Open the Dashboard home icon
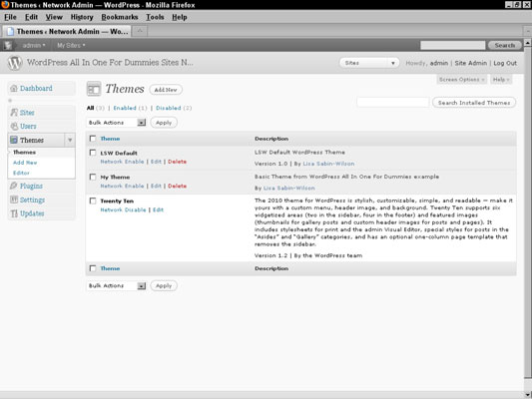The width and height of the screenshot is (532, 399). click(x=14, y=89)
